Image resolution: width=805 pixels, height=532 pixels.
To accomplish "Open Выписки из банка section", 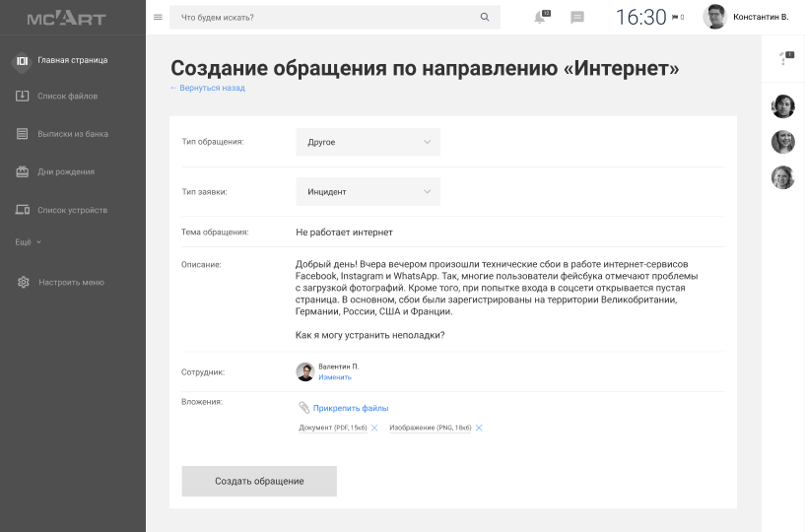I will click(72, 134).
